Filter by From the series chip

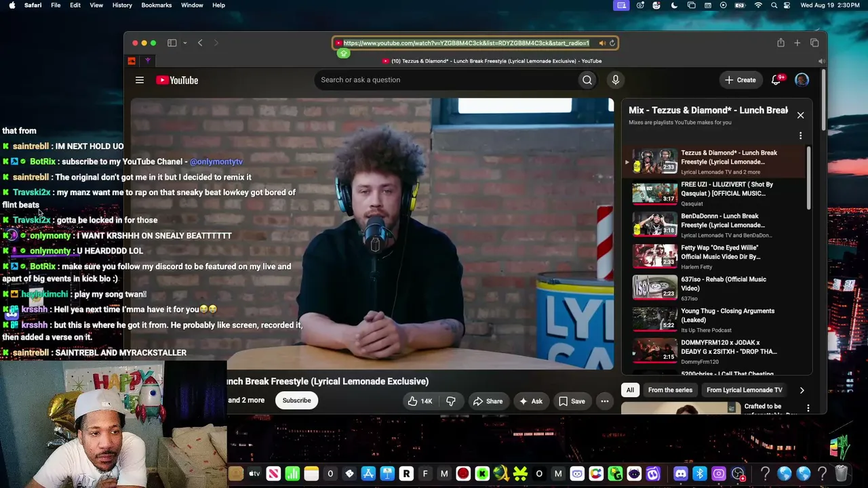(670, 390)
